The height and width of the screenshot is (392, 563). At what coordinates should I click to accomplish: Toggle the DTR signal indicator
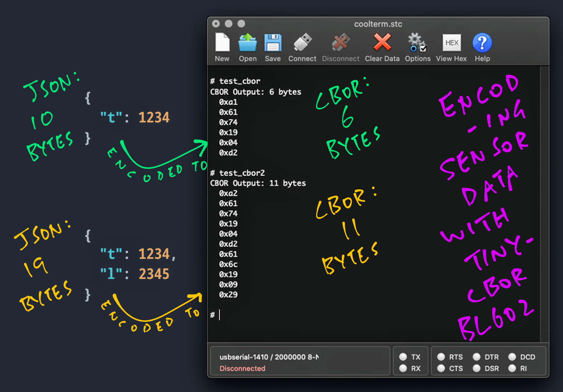(477, 357)
